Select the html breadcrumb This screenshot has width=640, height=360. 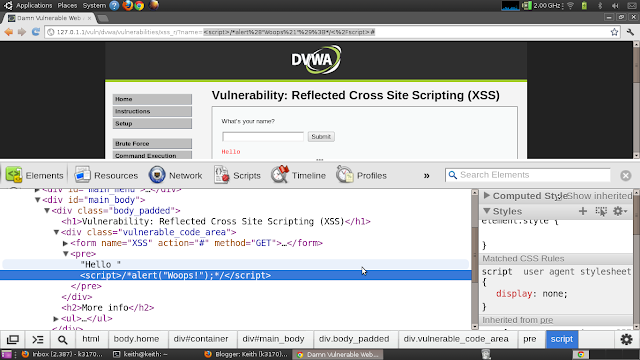coord(91,339)
